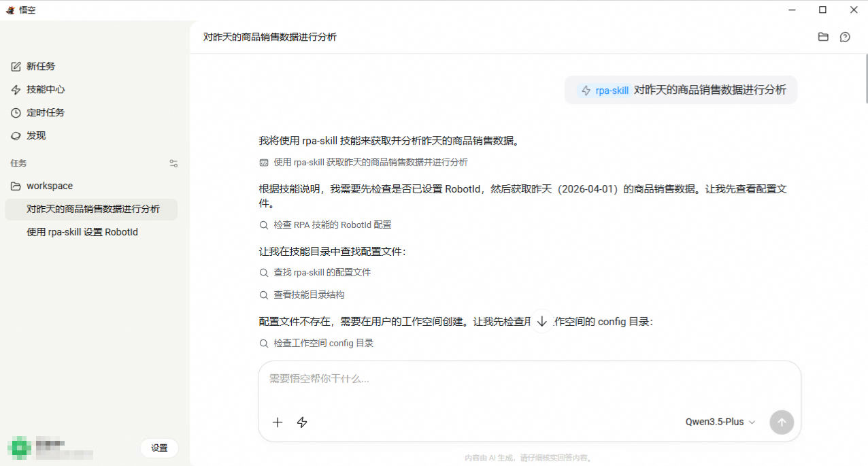Viewport: 868px width, 466px height.
Task: Collapse the workspace folder
Action: click(49, 186)
